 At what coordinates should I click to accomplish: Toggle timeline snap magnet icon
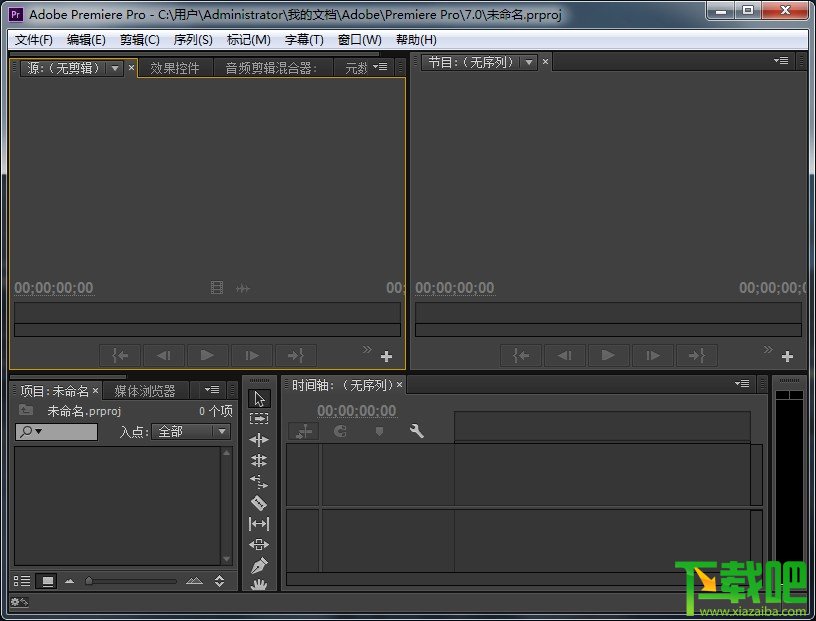click(340, 431)
